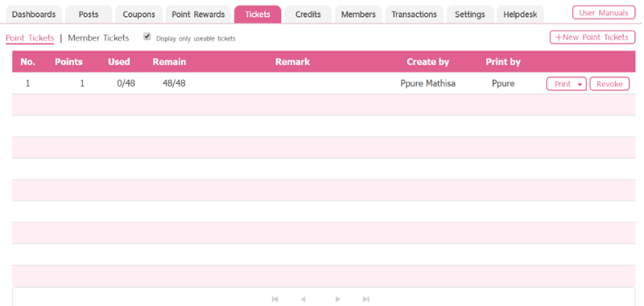This screenshot has height=306, width=644.
Task: Open the Dashboards tab
Action: [34, 14]
